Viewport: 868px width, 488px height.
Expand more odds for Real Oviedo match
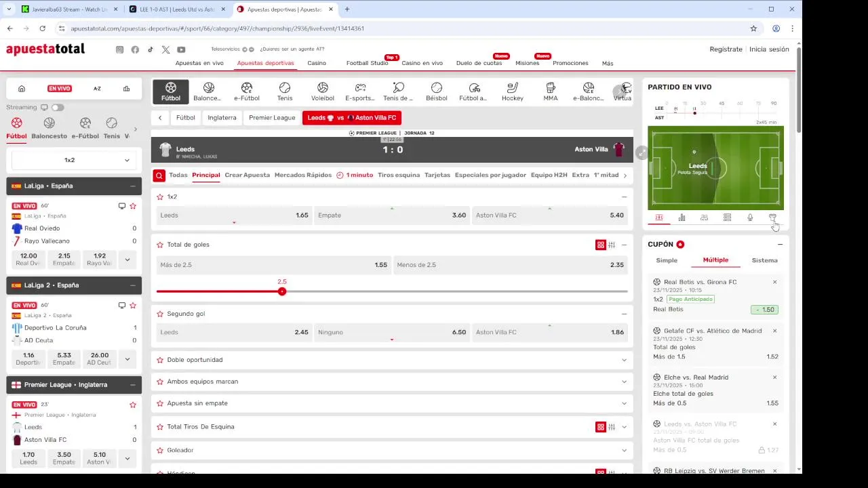pos(127,259)
